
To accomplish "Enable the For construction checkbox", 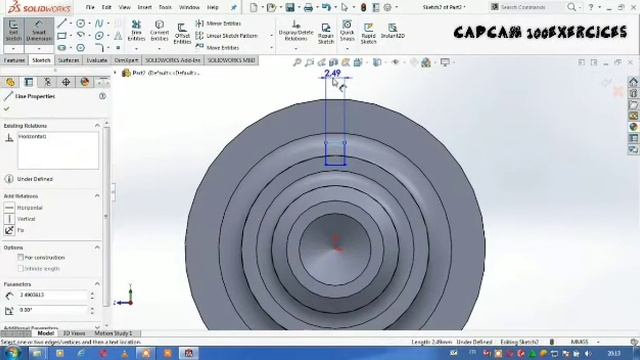I will 20,258.
